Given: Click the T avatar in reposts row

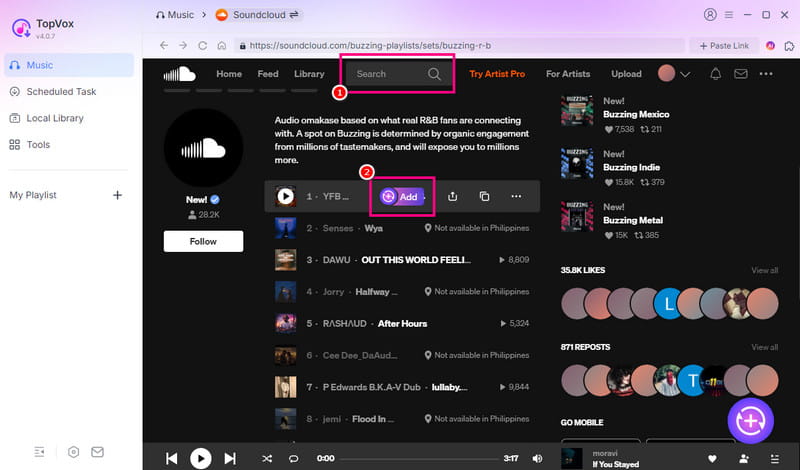Looking at the screenshot, I should point(693,381).
